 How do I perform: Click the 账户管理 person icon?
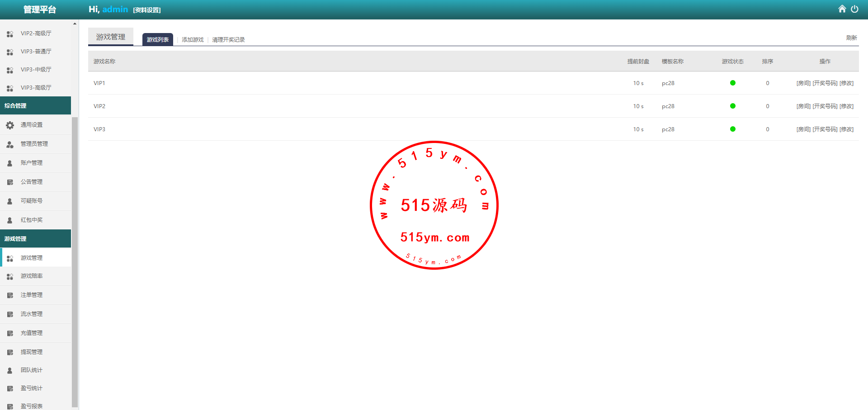pos(10,163)
